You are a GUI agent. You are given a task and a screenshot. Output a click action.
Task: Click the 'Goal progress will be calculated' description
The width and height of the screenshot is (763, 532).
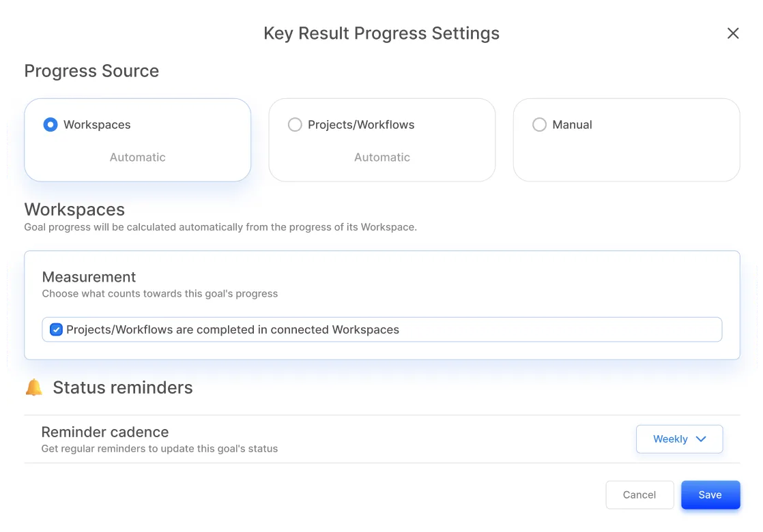pyautogui.click(x=220, y=227)
